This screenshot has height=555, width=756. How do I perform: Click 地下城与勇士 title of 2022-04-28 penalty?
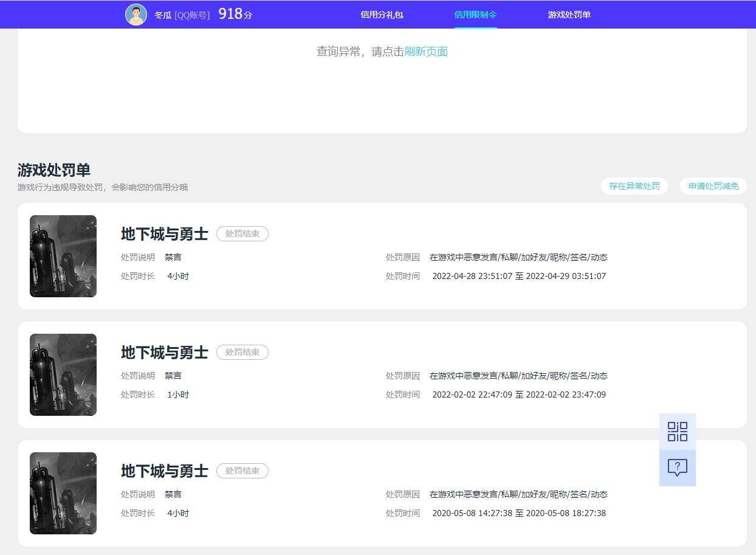point(165,233)
